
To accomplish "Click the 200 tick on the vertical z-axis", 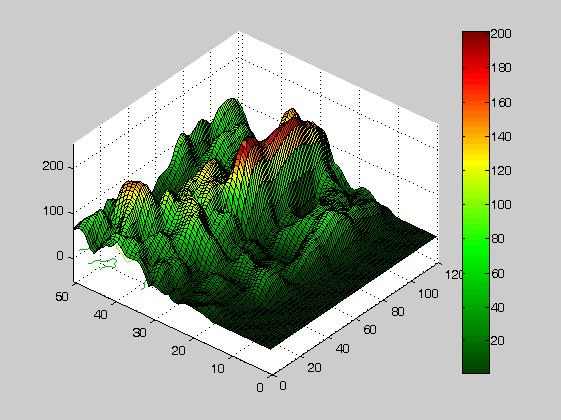I will coord(53,166).
